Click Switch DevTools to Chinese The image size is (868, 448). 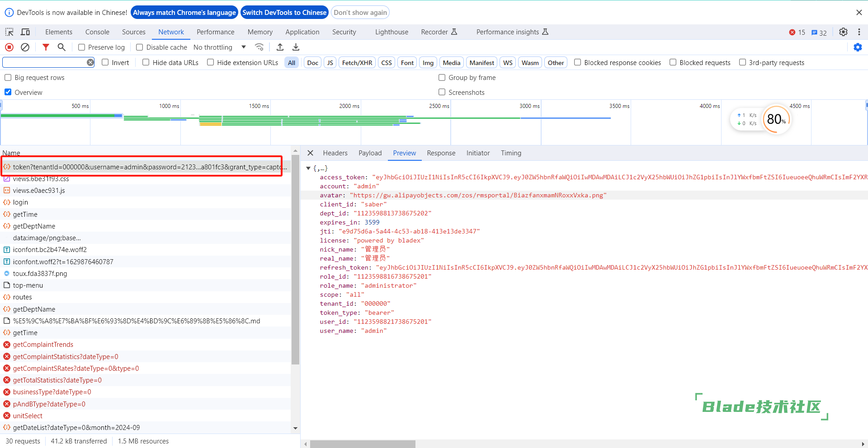tap(284, 13)
